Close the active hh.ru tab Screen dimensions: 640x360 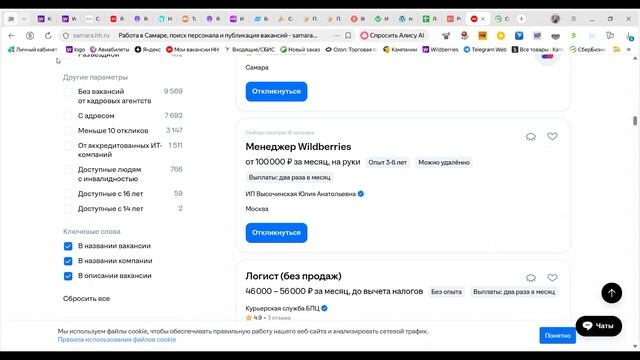[x=483, y=19]
